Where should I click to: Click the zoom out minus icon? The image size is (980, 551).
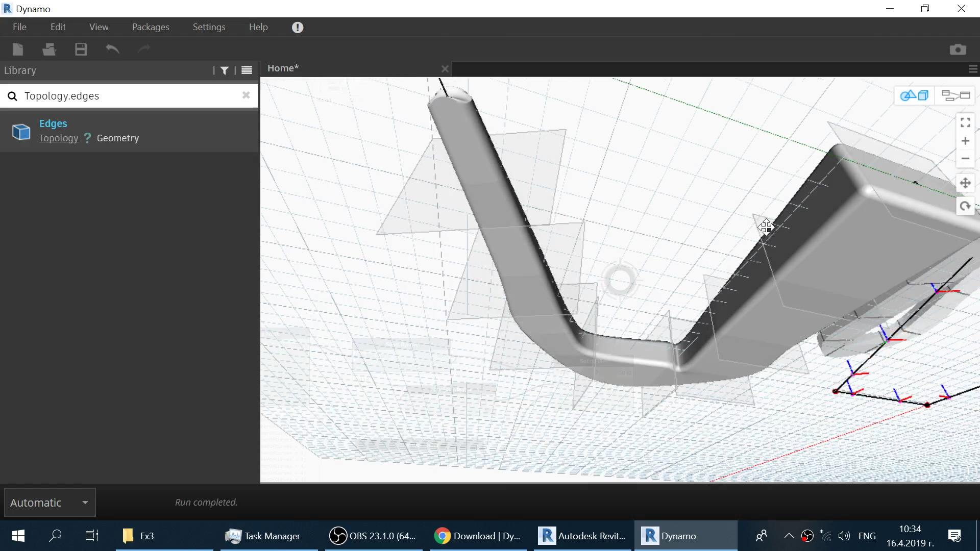(965, 159)
